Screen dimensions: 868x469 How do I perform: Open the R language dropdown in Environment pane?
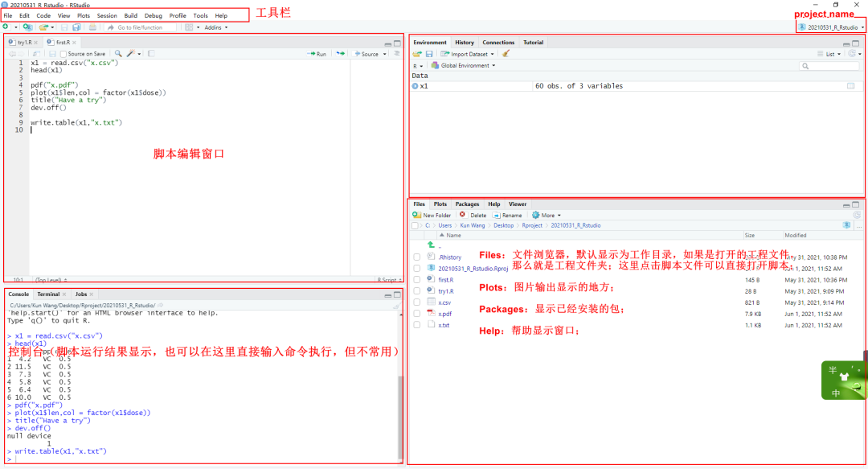click(x=417, y=66)
